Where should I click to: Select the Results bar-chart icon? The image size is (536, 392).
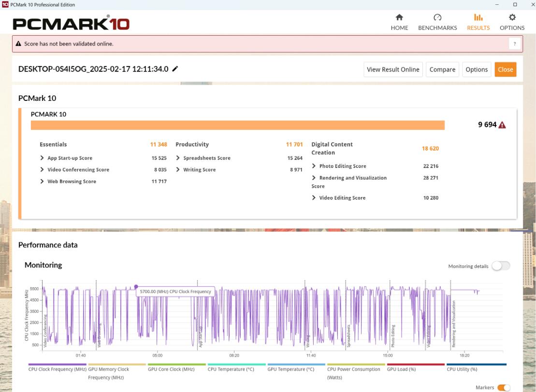click(x=478, y=18)
